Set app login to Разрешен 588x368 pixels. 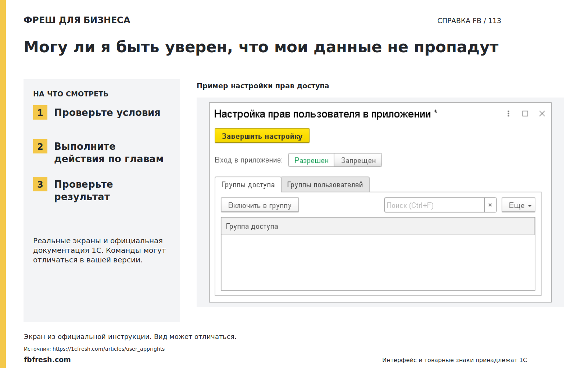pos(311,160)
